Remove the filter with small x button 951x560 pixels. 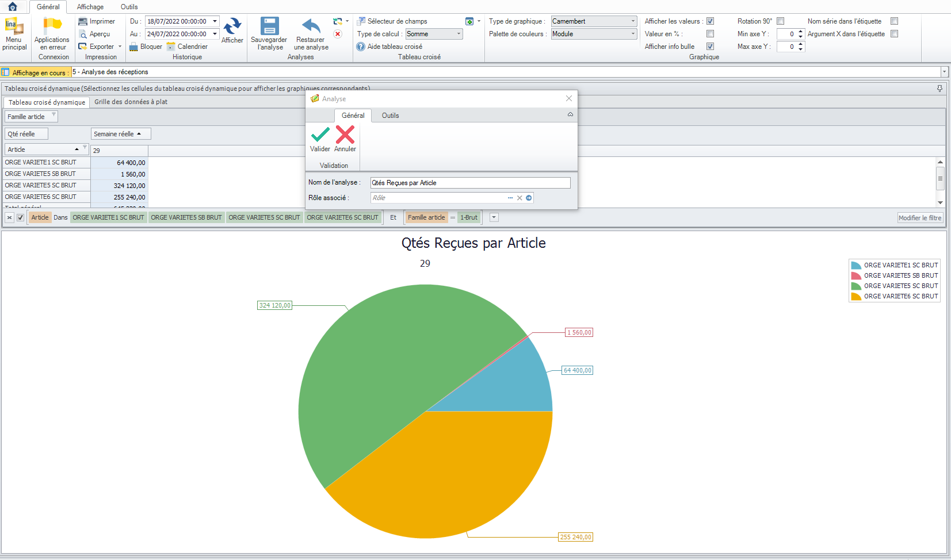(9, 218)
